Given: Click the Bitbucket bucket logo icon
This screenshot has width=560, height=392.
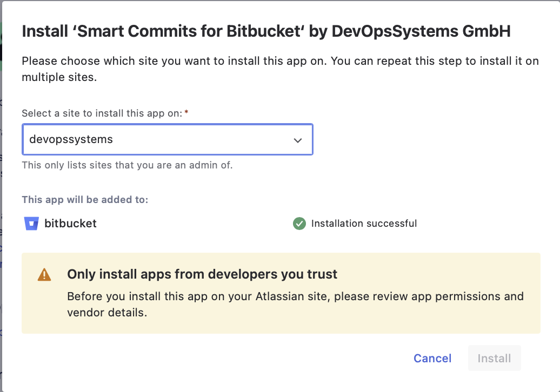Looking at the screenshot, I should pos(31,224).
